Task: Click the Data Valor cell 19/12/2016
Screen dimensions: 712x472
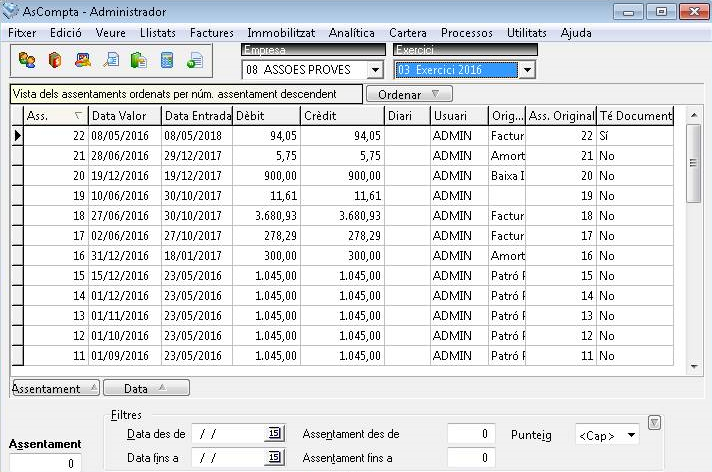Action: point(125,175)
